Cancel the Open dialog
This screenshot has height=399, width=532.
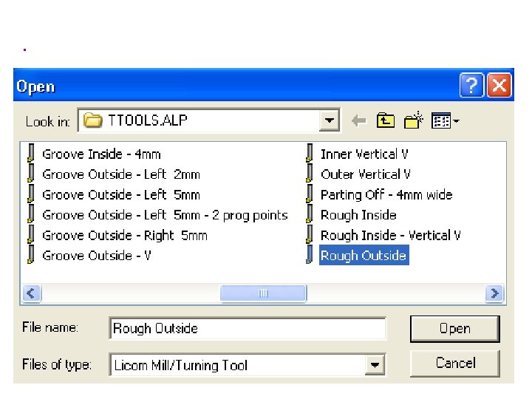455,364
